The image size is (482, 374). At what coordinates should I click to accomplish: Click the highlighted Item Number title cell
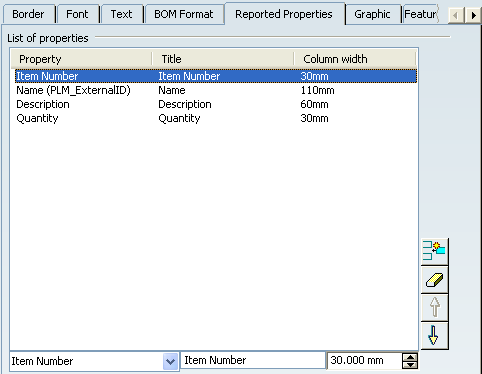tap(189, 76)
